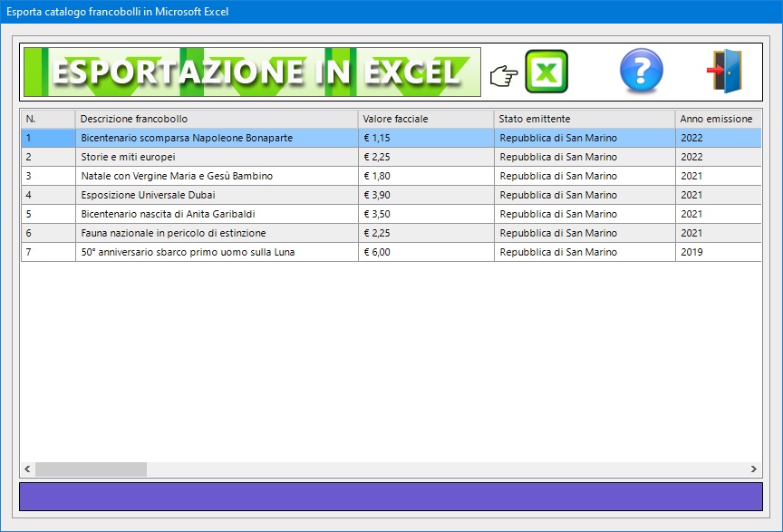The width and height of the screenshot is (783, 532).
Task: Exit via the door icon
Action: [725, 71]
